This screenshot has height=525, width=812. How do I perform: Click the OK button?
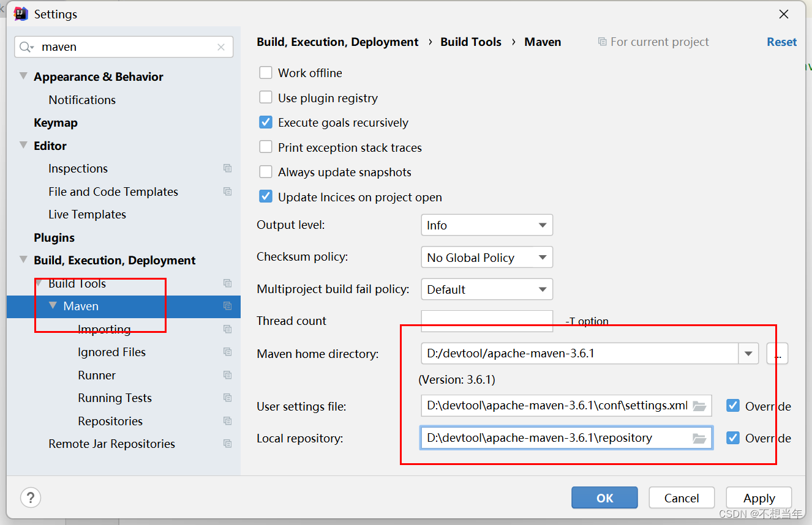(x=604, y=498)
